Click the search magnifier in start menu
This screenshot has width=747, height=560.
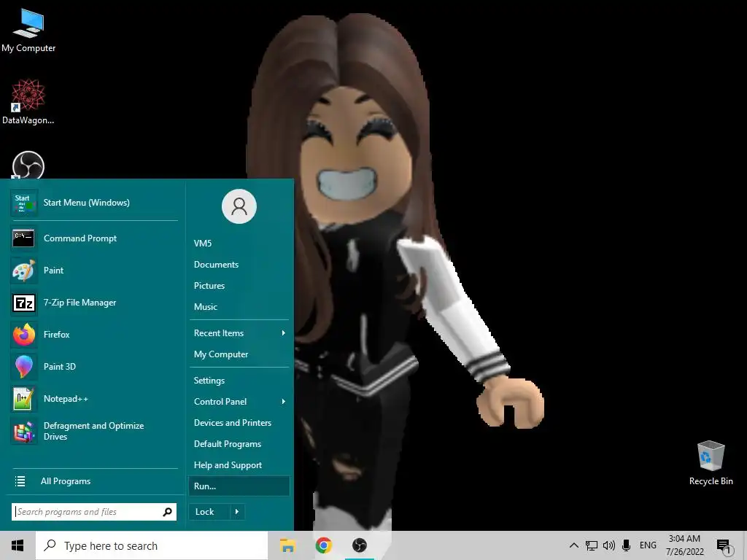click(167, 512)
